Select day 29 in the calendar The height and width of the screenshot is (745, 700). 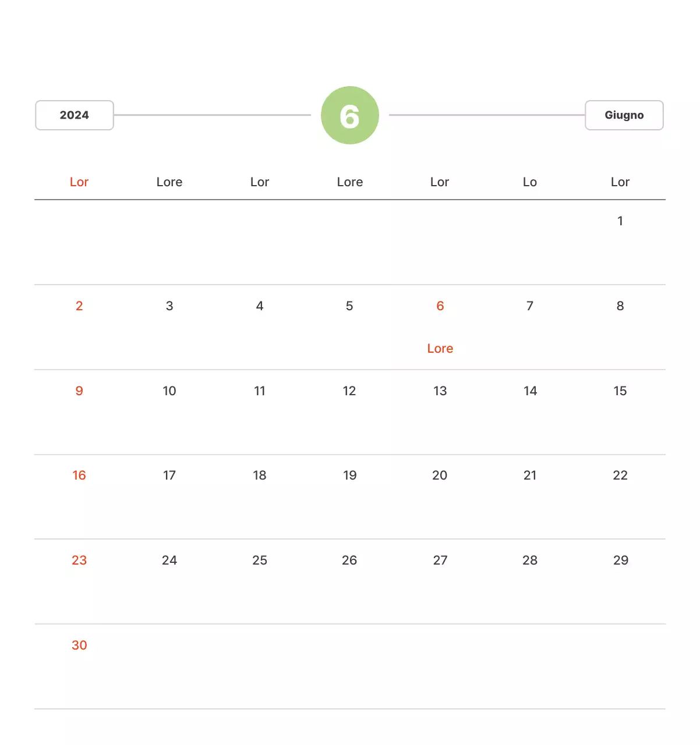(620, 560)
